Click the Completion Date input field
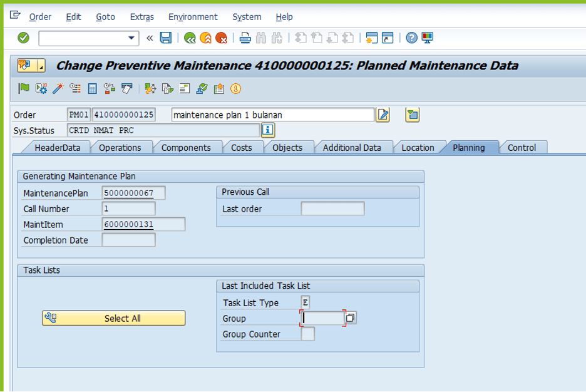586x392 pixels. (x=128, y=240)
